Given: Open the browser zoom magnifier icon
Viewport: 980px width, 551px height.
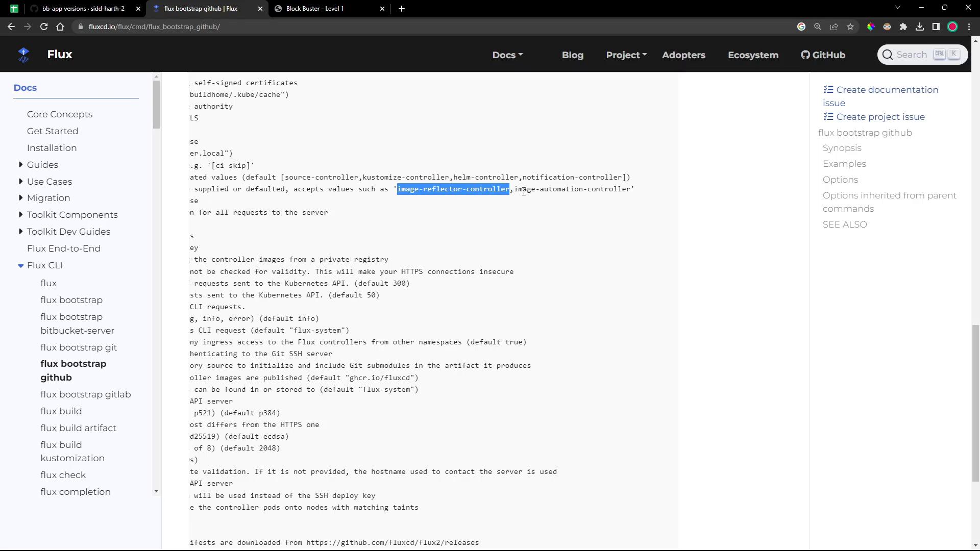Looking at the screenshot, I should pyautogui.click(x=818, y=27).
